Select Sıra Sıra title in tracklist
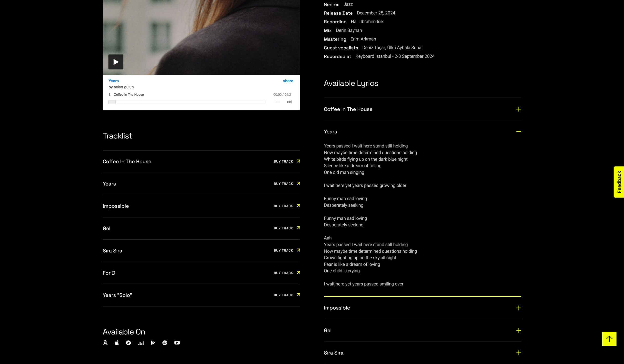The image size is (624, 364). [112, 251]
